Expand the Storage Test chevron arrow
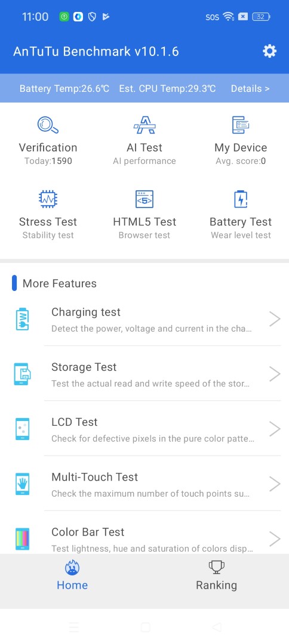 tap(275, 374)
